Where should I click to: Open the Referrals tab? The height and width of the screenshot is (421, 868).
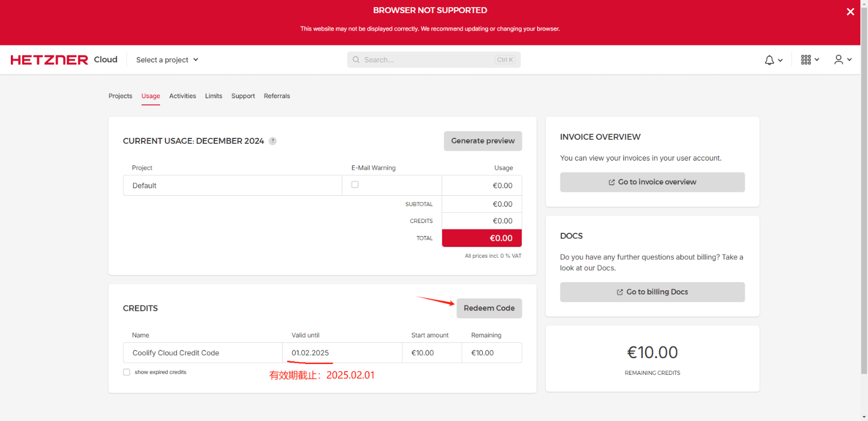pyautogui.click(x=277, y=96)
